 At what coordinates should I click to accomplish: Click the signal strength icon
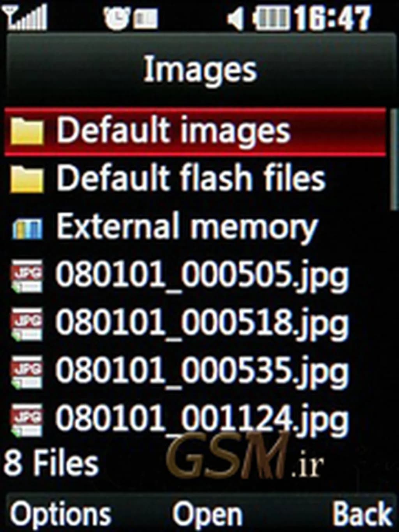pyautogui.click(x=26, y=18)
